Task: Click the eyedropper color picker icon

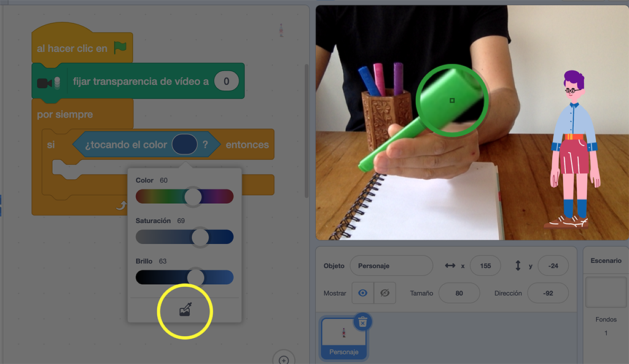Action: (185, 309)
